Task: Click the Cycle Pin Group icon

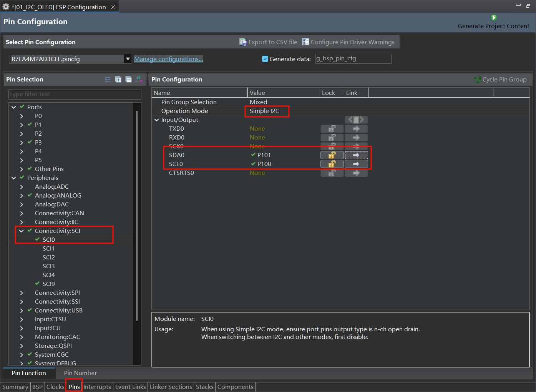Action: pos(477,80)
